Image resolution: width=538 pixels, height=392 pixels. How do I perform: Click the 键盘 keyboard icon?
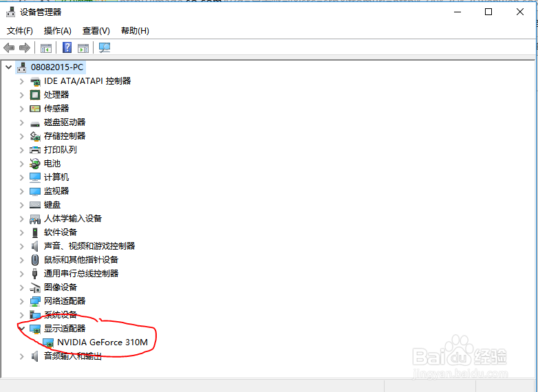[35, 205]
